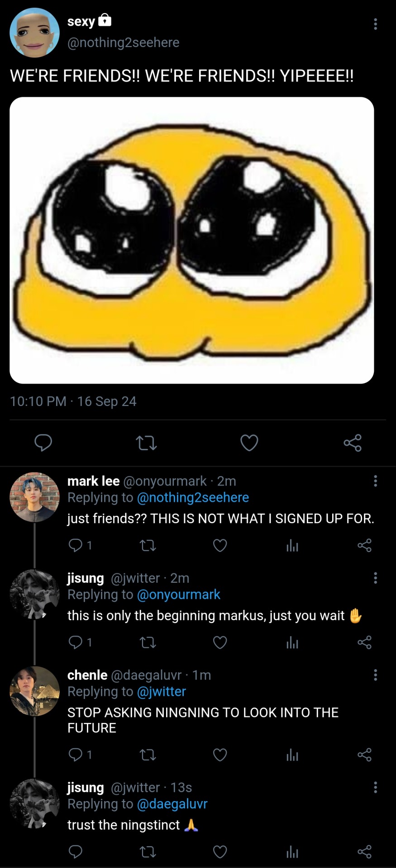Retweet the main tweet by sexy
The height and width of the screenshot is (868, 396).
(x=146, y=443)
